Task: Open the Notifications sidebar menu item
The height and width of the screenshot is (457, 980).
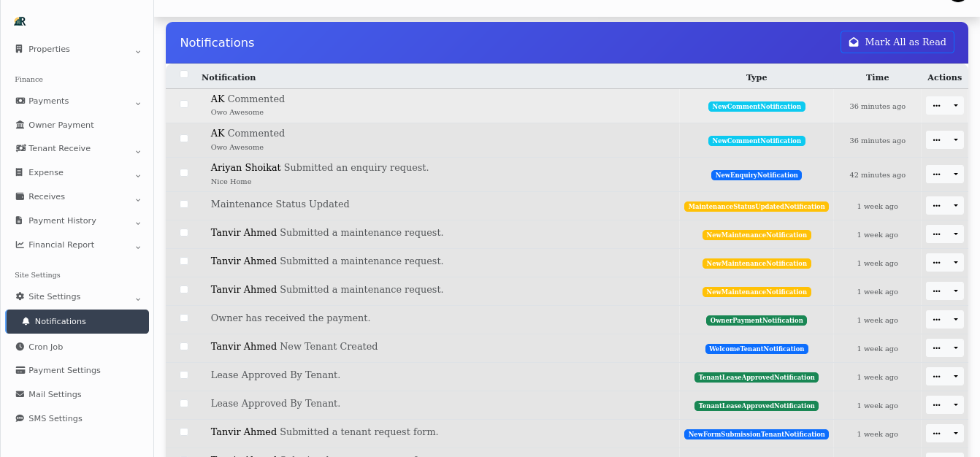Action: (60, 321)
